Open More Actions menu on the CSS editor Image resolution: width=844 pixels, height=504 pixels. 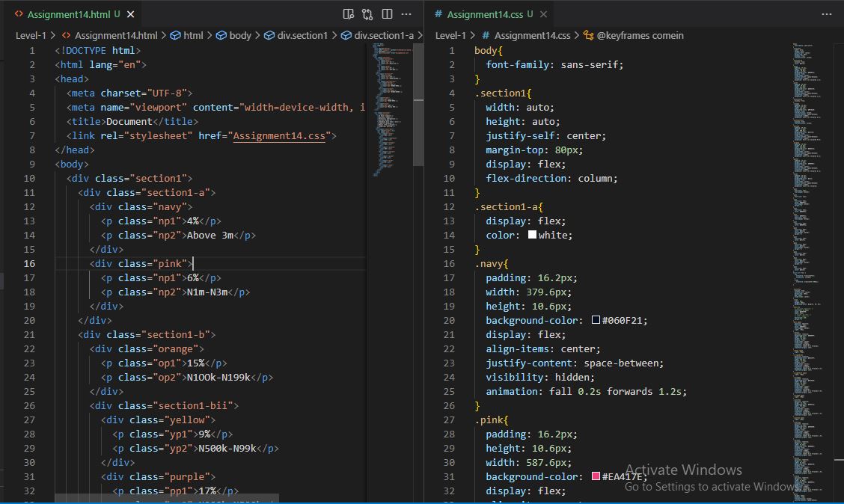826,14
